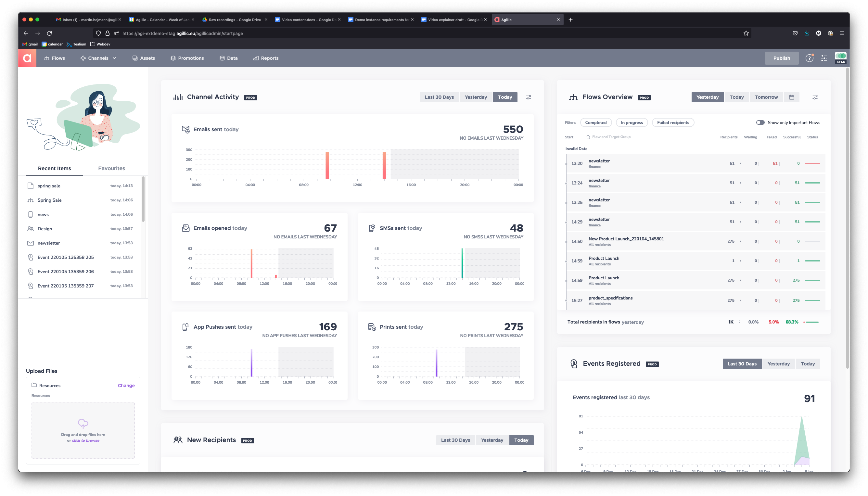Click the Change link for Resources
This screenshot has height=496, width=868.
[126, 386]
